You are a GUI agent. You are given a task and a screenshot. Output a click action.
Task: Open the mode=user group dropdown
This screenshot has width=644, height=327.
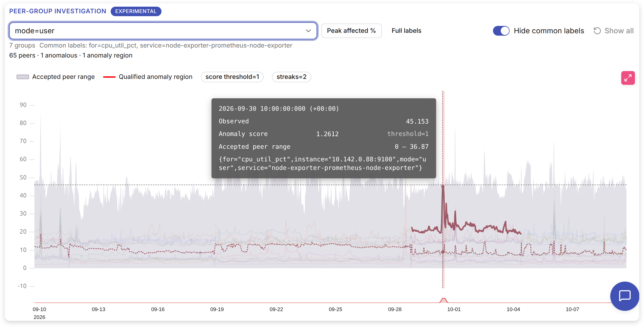coord(163,31)
